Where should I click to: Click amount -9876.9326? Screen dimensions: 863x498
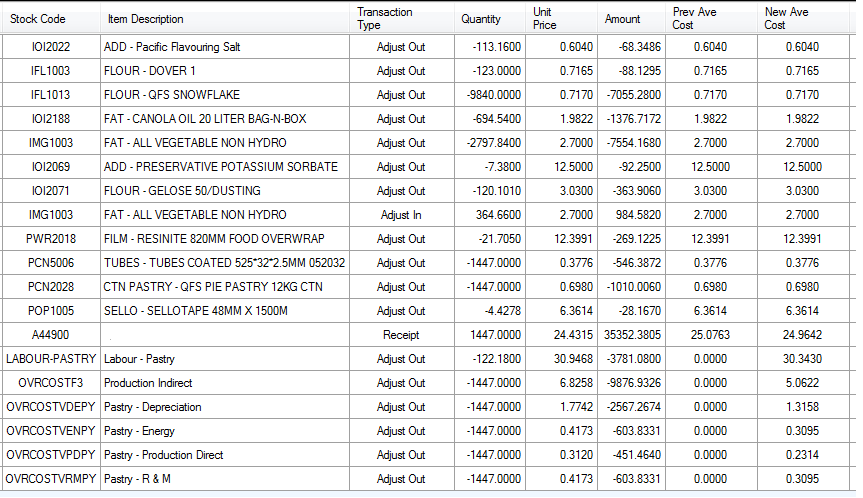pyautogui.click(x=631, y=383)
